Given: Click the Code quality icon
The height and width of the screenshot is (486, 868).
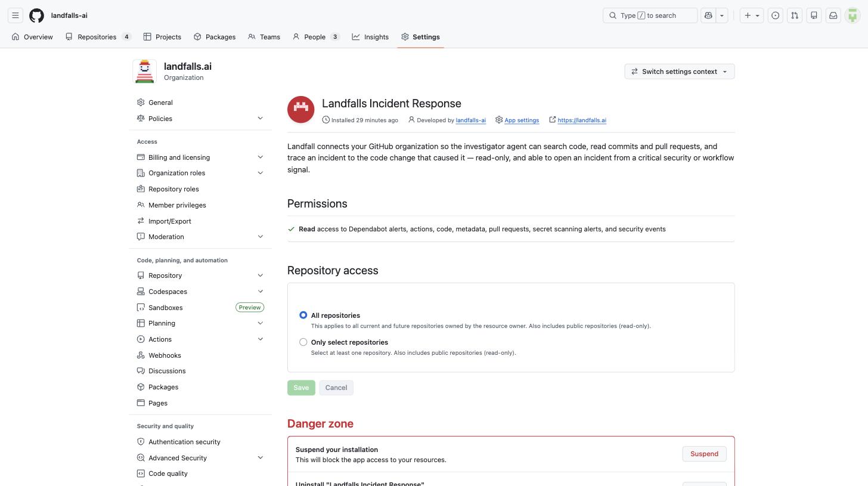Looking at the screenshot, I should coord(141,473).
